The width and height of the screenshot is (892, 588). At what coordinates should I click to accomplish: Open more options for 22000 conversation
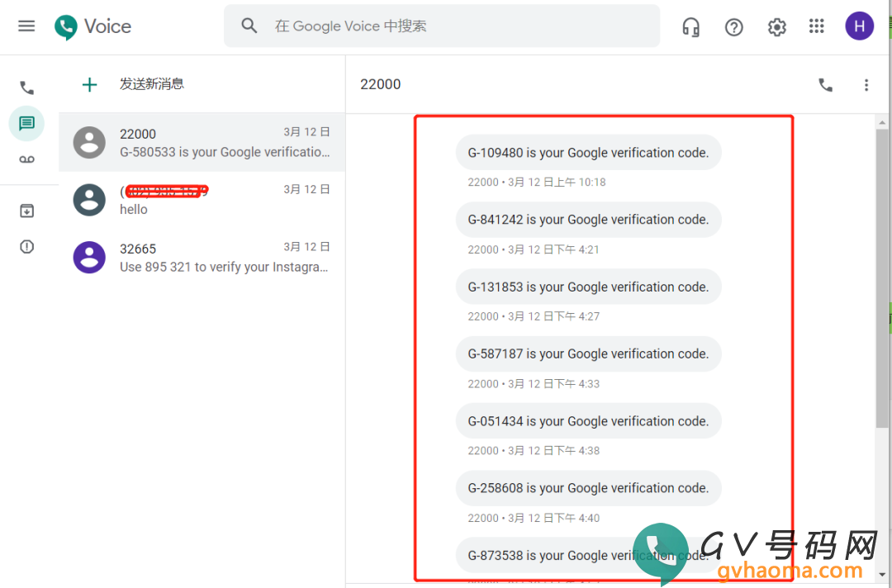pos(866,85)
